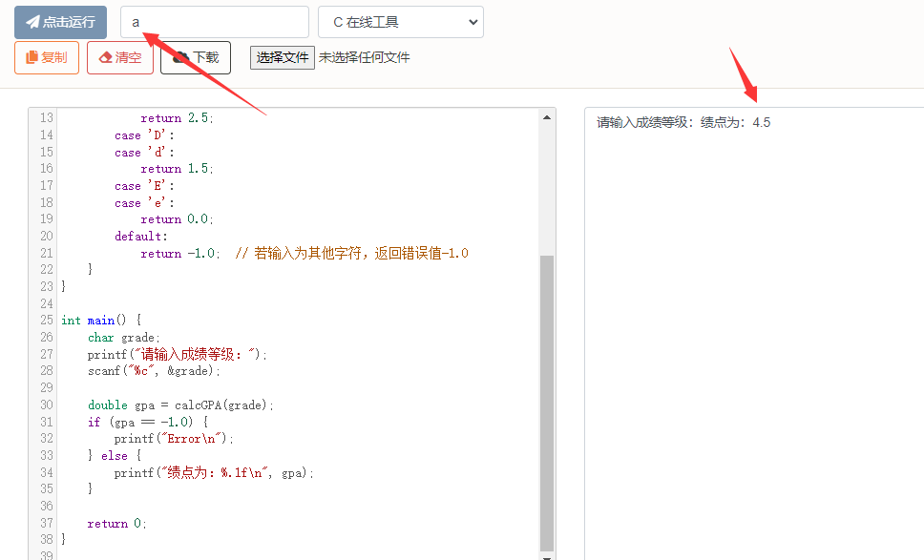924x560 pixels.
Task: Click the 下载 download button
Action: click(196, 57)
